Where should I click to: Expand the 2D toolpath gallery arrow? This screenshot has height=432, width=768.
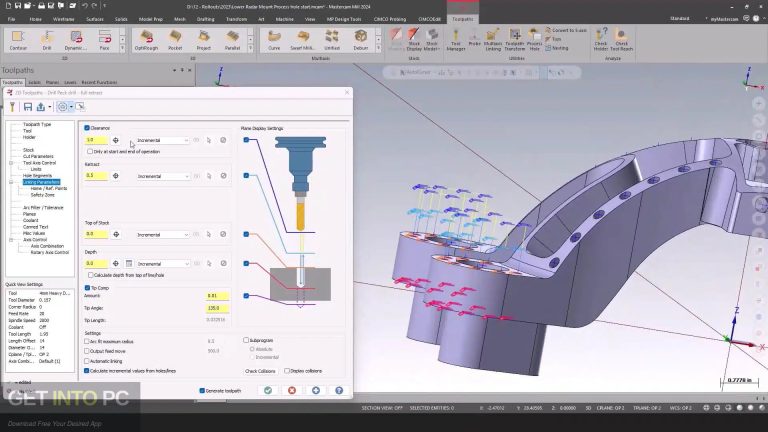tap(122, 48)
